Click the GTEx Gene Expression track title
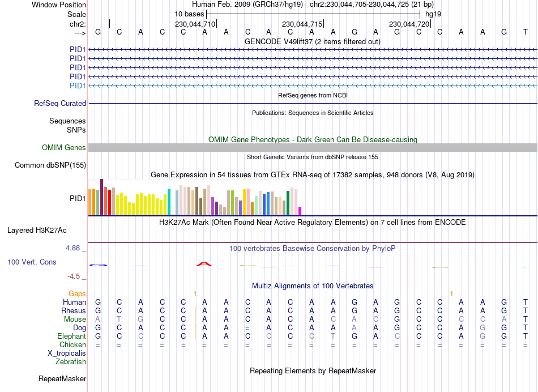Screen dimensions: 538x392 (x=313, y=174)
